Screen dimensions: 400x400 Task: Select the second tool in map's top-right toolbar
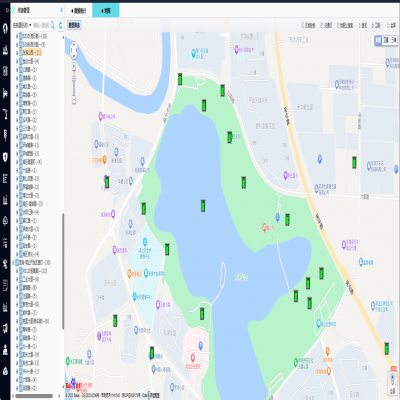326,25
